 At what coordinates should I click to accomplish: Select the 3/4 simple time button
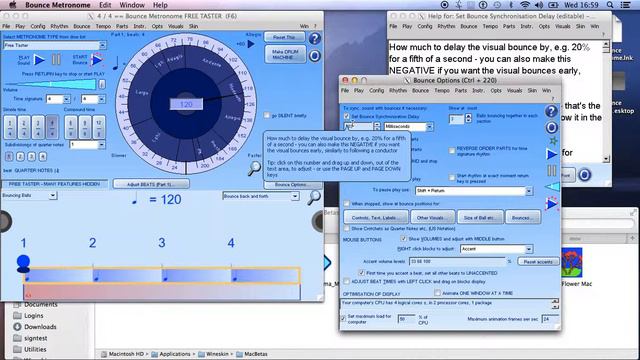point(38,127)
